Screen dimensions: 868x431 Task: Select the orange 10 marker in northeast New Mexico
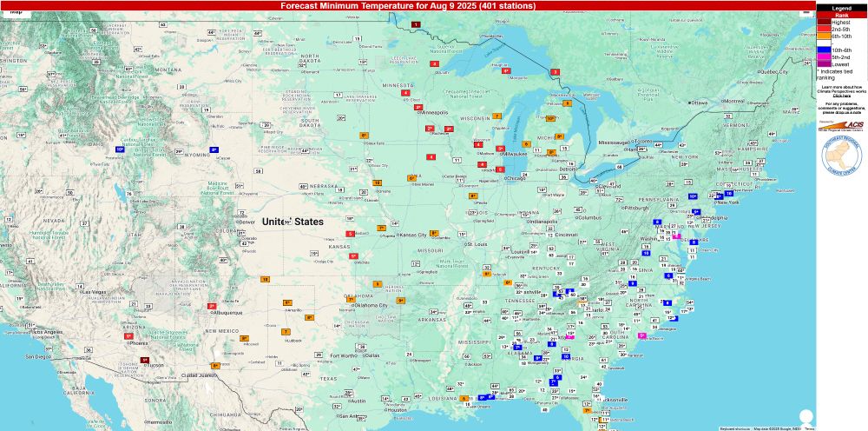pyautogui.click(x=265, y=280)
